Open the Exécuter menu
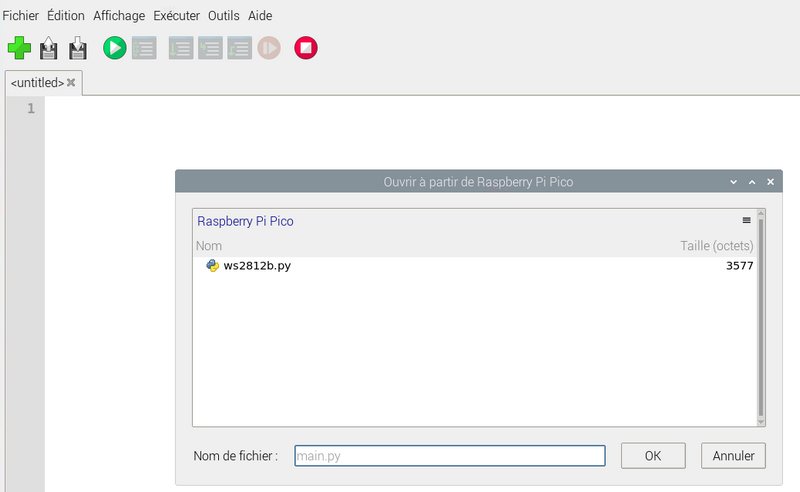The image size is (800, 492). pos(177,16)
